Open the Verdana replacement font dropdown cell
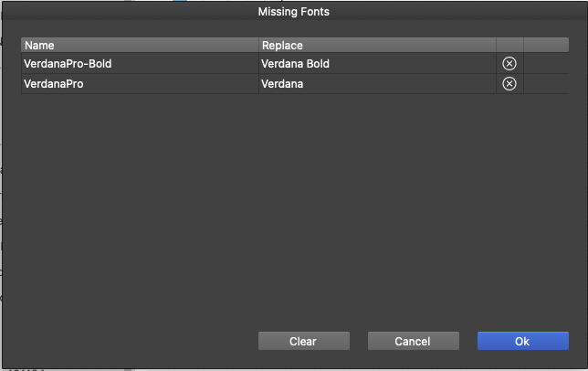This screenshot has width=588, height=371. pos(377,84)
